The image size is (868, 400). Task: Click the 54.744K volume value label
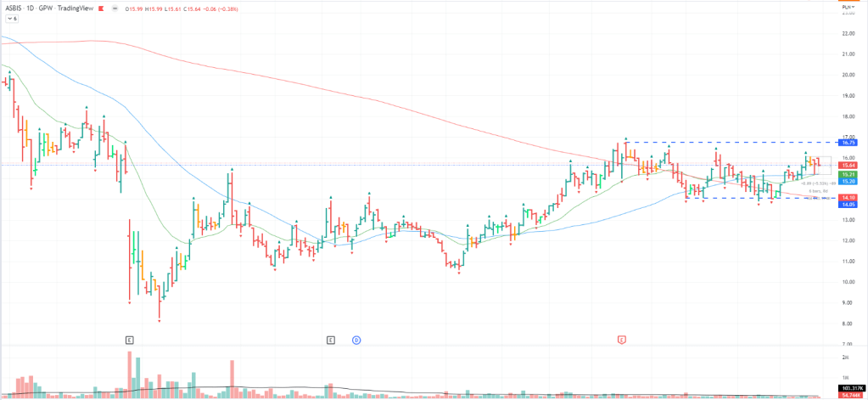click(848, 397)
